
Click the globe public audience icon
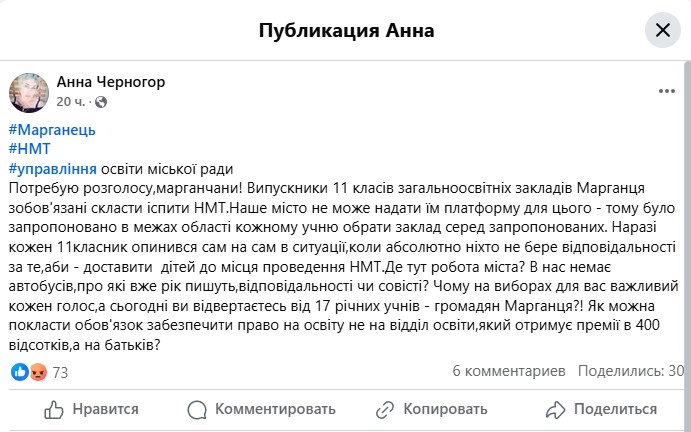pyautogui.click(x=101, y=102)
